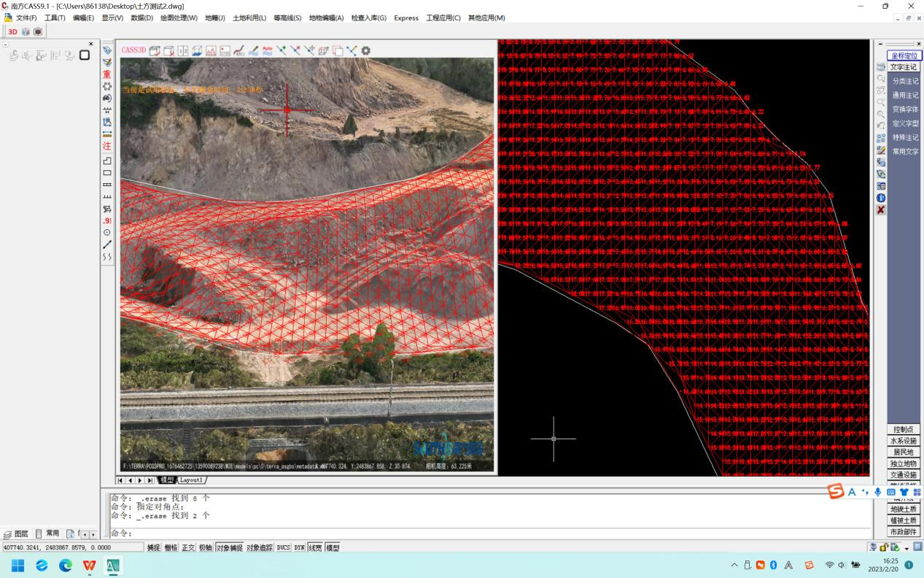Click the 3D view toolbar button
The height and width of the screenshot is (578, 924).
point(12,31)
